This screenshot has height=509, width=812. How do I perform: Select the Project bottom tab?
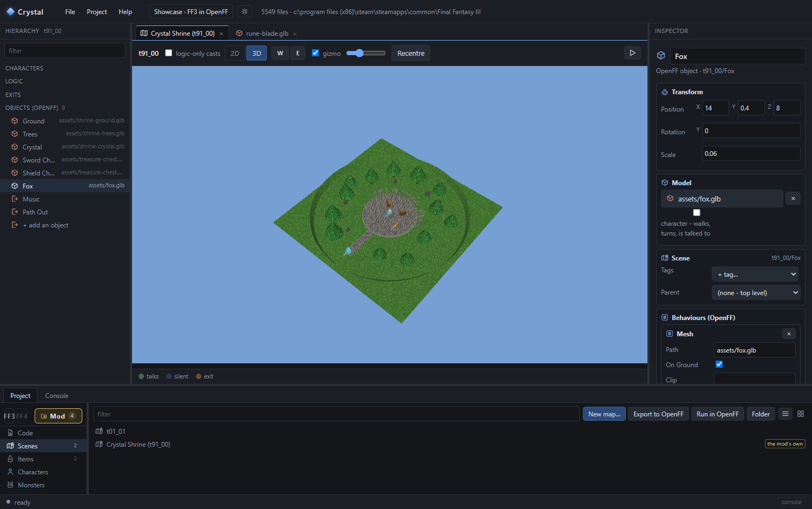click(x=21, y=395)
